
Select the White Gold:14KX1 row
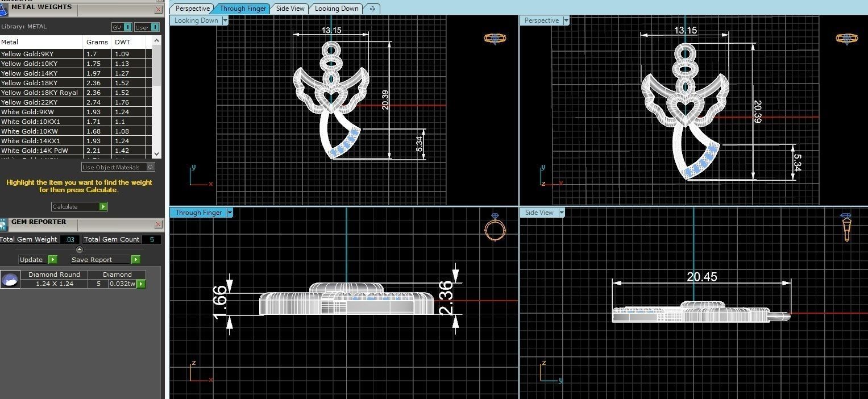coord(76,141)
